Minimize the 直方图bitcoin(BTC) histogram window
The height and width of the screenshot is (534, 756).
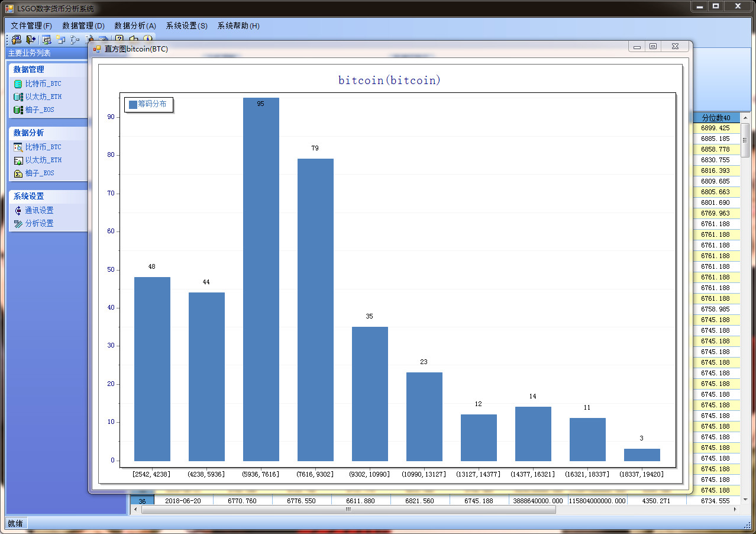(637, 47)
